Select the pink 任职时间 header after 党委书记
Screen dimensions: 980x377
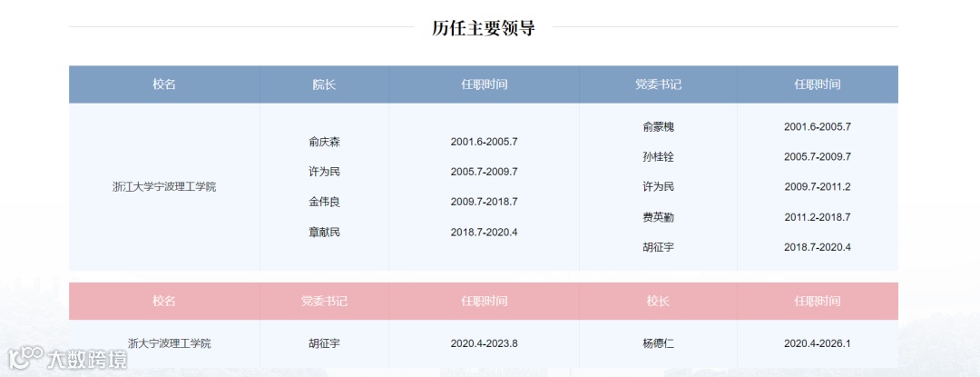point(484,302)
